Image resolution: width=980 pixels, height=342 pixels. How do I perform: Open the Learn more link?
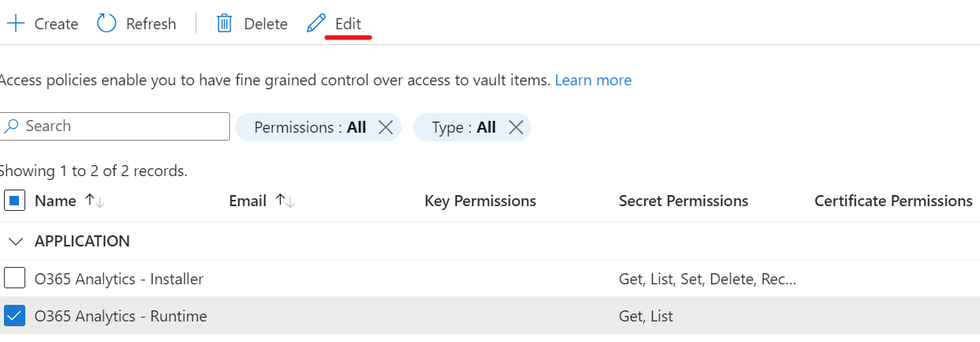click(x=593, y=80)
